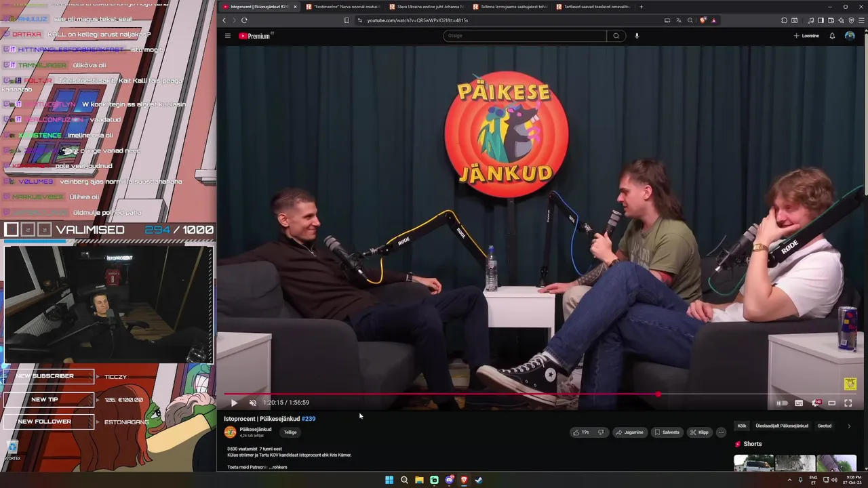Focus the YouTube search field
868x488 pixels.
point(524,36)
